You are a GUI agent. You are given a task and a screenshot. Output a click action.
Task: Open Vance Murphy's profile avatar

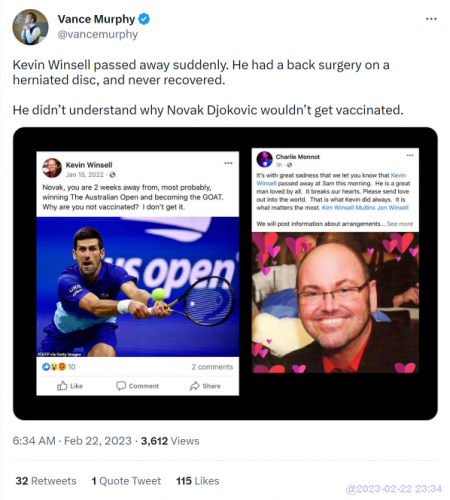click(x=30, y=27)
